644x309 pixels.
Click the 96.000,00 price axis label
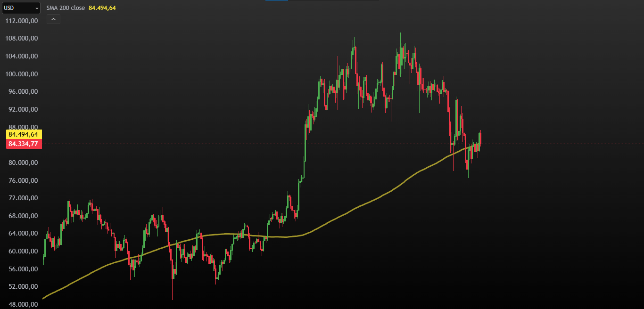(x=23, y=91)
